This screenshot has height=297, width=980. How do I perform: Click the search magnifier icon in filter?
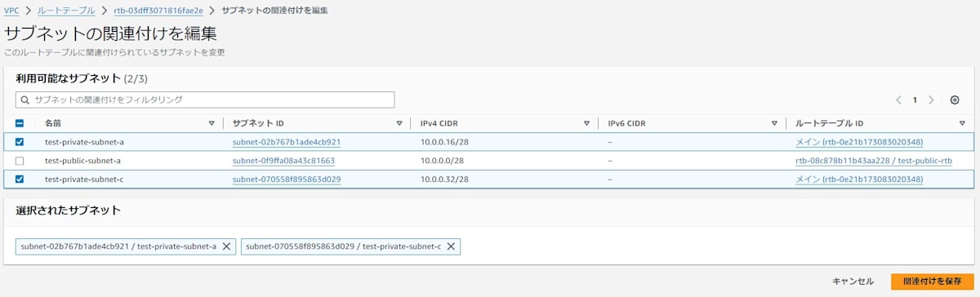point(24,100)
